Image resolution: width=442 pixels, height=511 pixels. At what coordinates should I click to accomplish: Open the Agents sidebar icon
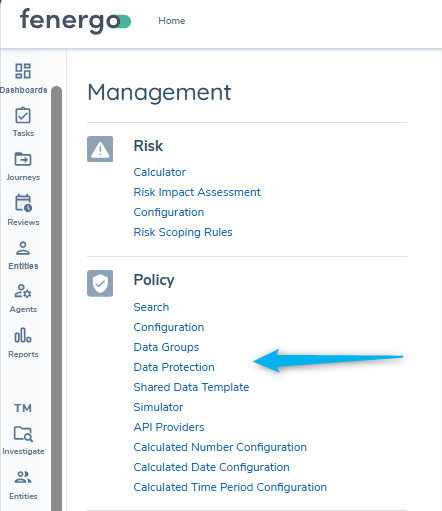[x=23, y=291]
